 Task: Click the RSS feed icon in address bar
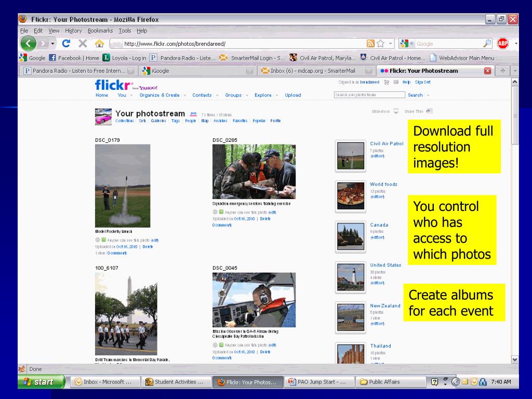(371, 44)
